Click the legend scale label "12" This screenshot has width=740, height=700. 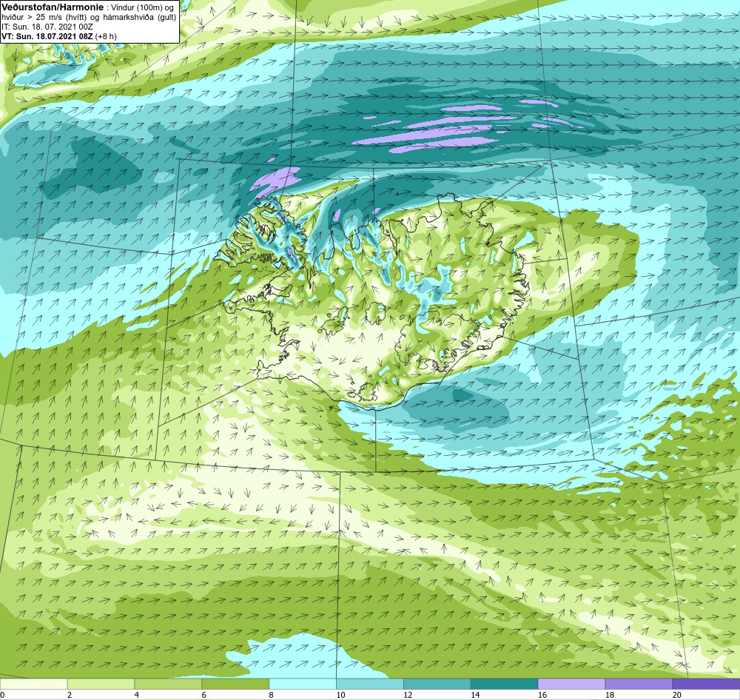[408, 695]
